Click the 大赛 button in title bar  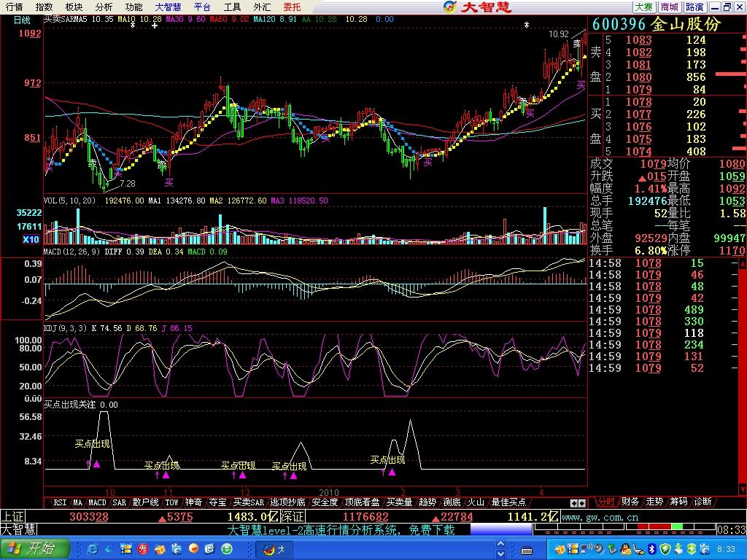pos(643,7)
